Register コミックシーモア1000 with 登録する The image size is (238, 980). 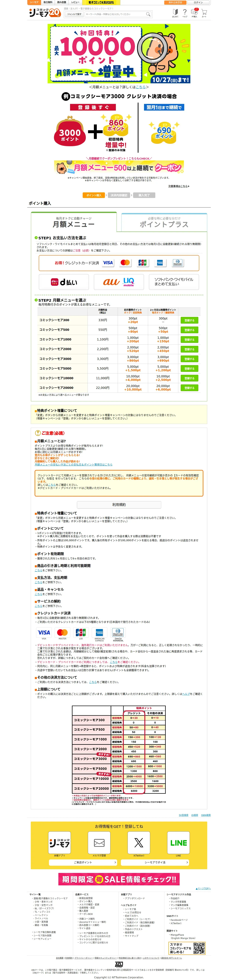pos(189,340)
